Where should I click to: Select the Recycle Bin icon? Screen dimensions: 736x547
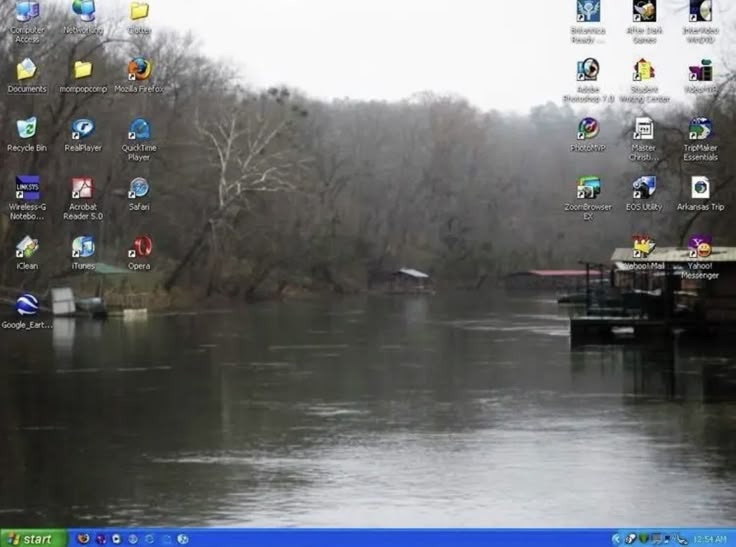click(27, 129)
